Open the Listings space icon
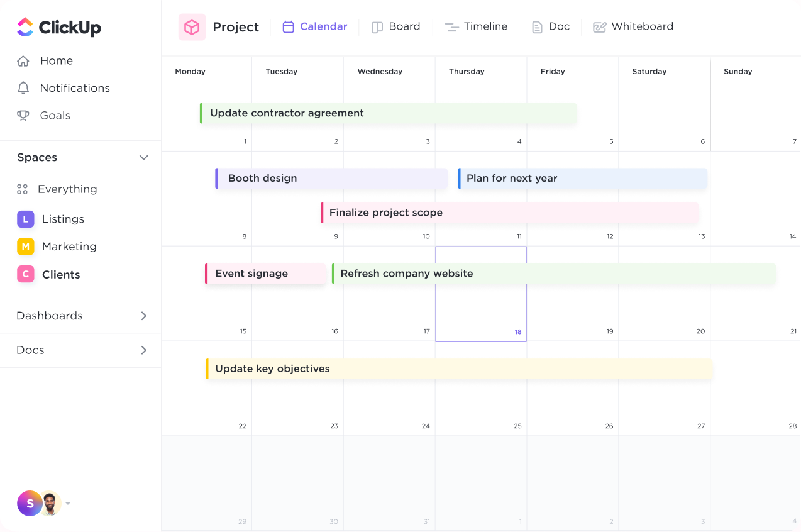Screen dimensions: 801x532 pyautogui.click(x=25, y=219)
